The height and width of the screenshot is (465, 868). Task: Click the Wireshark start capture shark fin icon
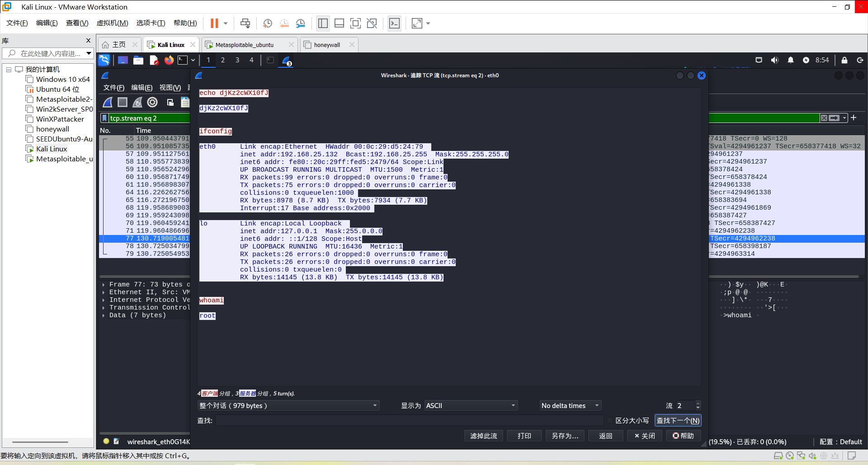point(108,103)
